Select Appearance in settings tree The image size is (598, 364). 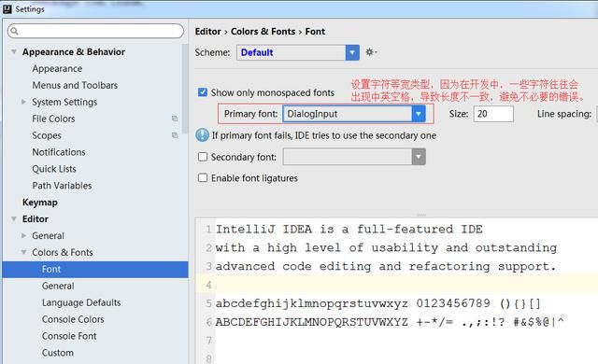[57, 68]
